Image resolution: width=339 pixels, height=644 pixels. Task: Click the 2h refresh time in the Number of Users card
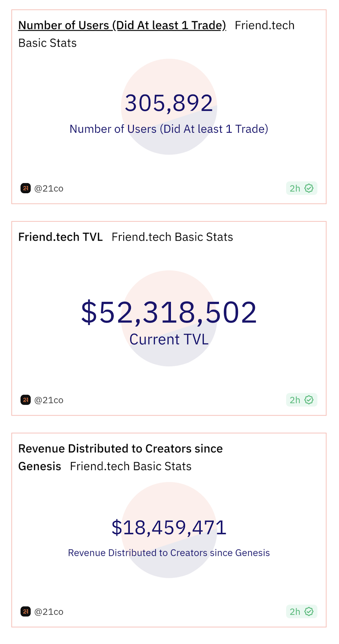295,188
